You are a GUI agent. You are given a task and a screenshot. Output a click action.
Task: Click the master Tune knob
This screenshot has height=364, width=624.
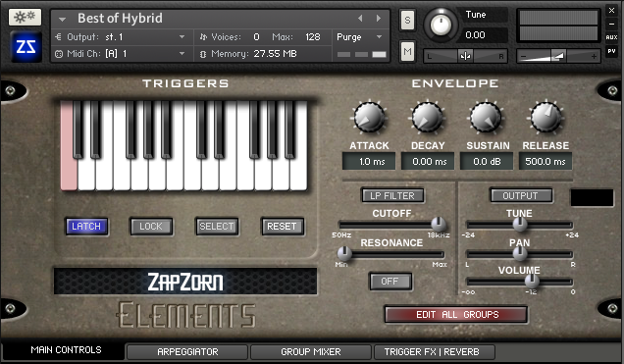441,25
